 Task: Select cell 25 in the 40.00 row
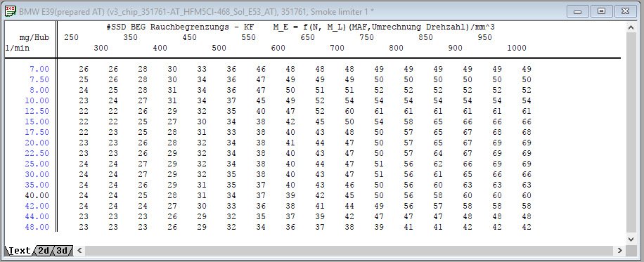tap(143, 195)
